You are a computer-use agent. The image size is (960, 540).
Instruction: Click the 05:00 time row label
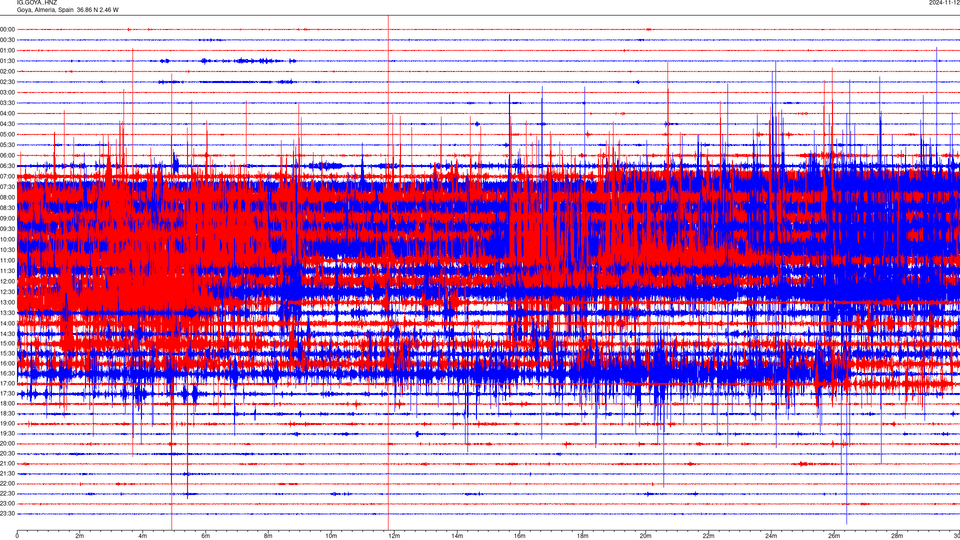click(x=8, y=134)
